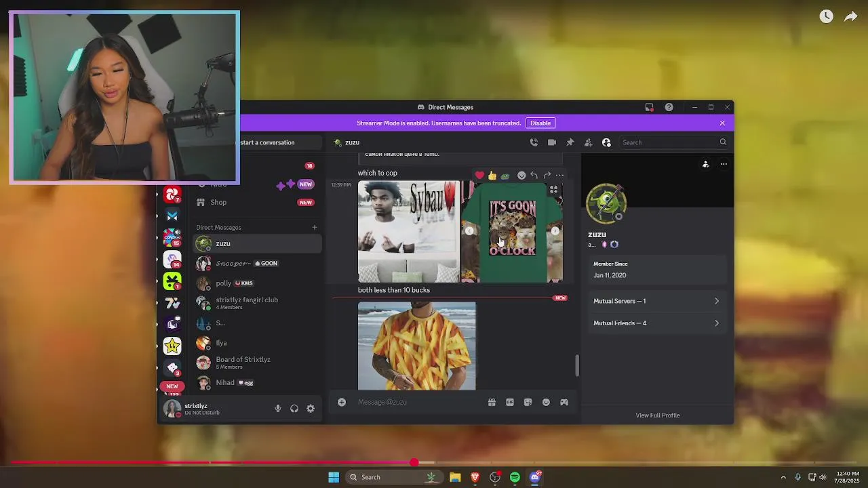
Task: Open the Snooper GOON conversation
Action: click(256, 263)
